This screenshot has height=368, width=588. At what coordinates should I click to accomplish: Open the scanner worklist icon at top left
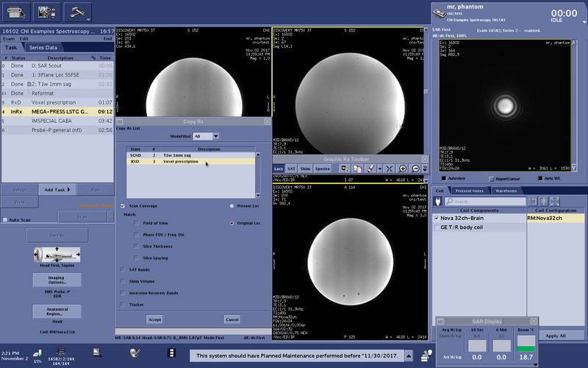15,12
